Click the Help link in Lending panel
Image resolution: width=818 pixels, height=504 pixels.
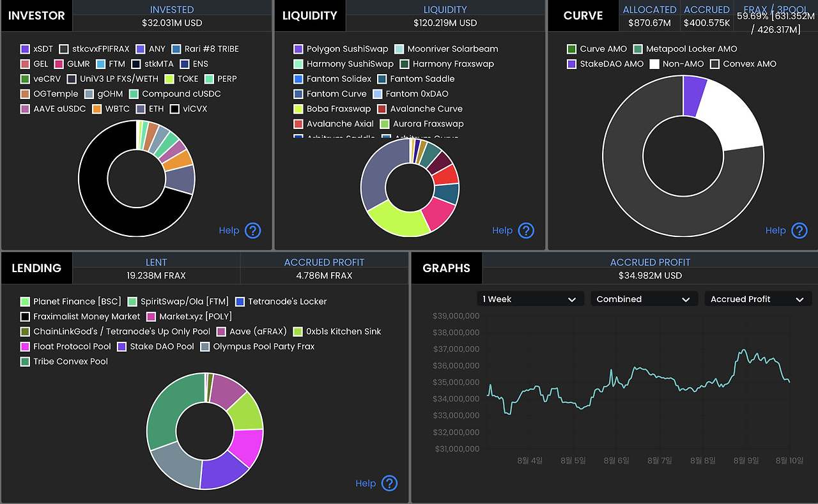(366, 484)
